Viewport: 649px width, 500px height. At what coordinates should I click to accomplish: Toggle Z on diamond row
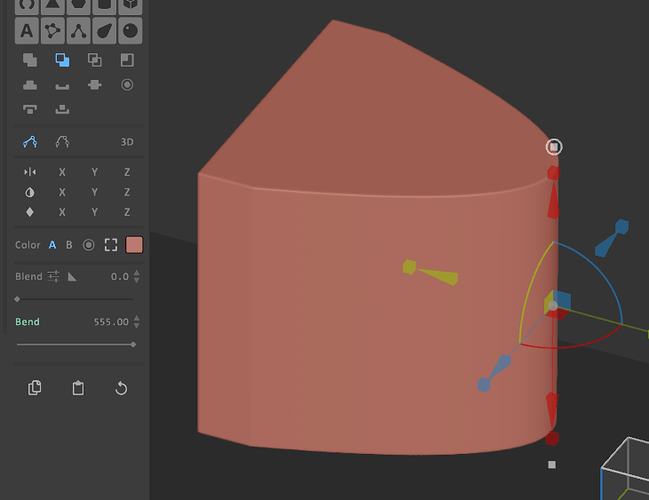127,212
